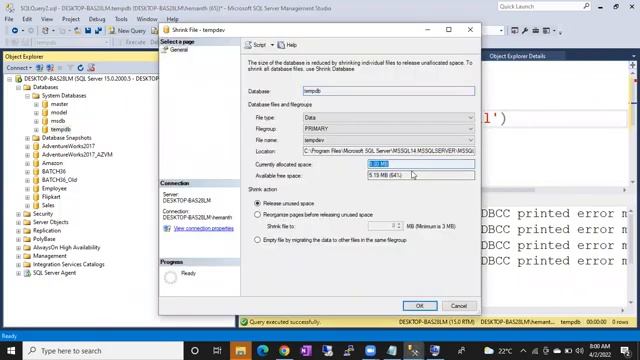
Task: Select the BATCH36_Old database
Action: tap(59, 180)
